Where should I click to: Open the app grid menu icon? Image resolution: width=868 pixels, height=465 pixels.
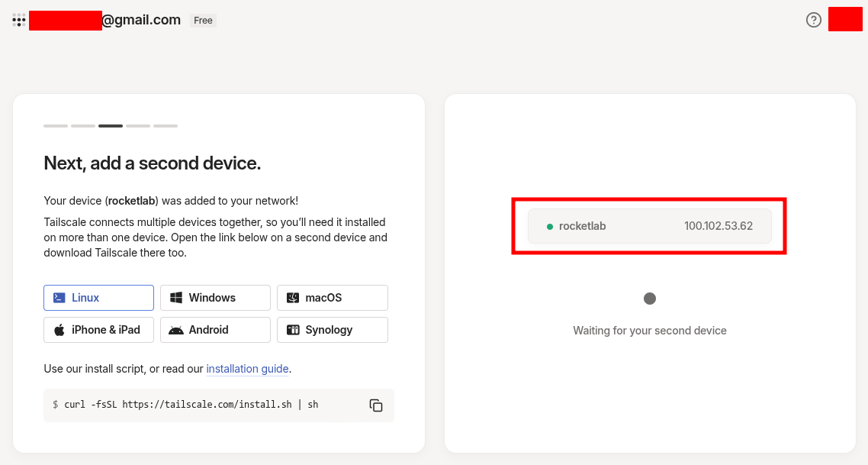19,21
